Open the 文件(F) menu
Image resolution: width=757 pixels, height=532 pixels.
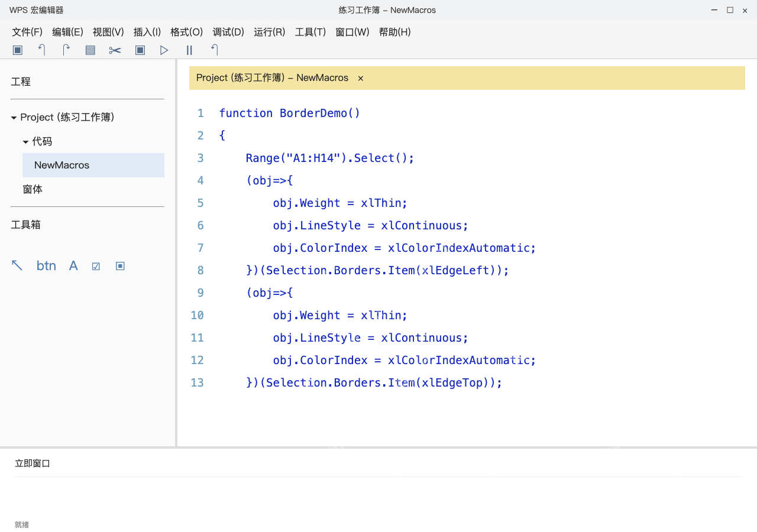[x=27, y=32]
